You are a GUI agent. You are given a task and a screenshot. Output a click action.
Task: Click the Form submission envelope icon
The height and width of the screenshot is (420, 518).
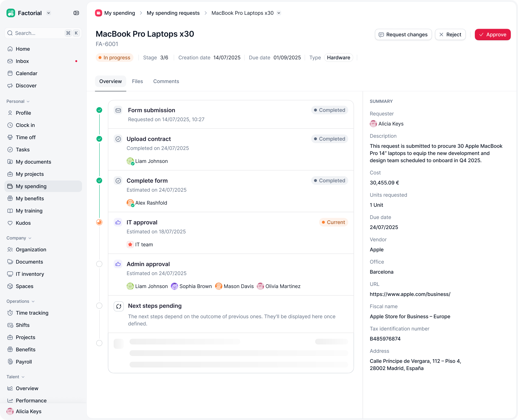tap(118, 110)
